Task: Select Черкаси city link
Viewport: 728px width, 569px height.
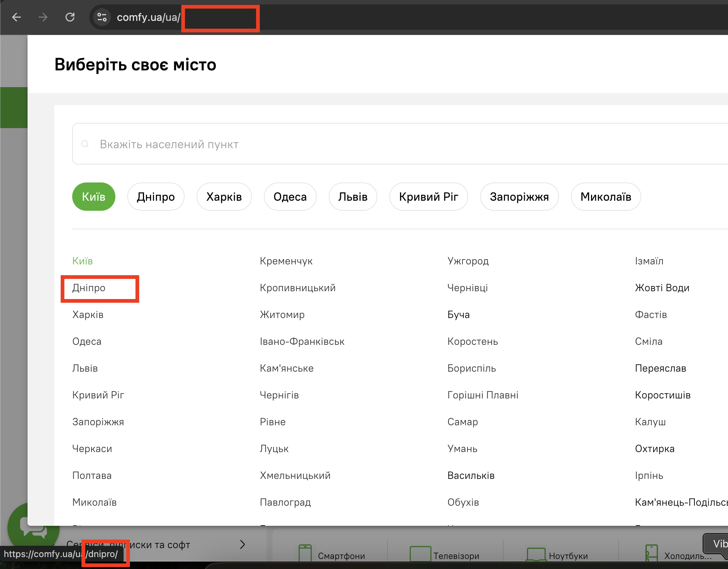Action: click(x=92, y=449)
